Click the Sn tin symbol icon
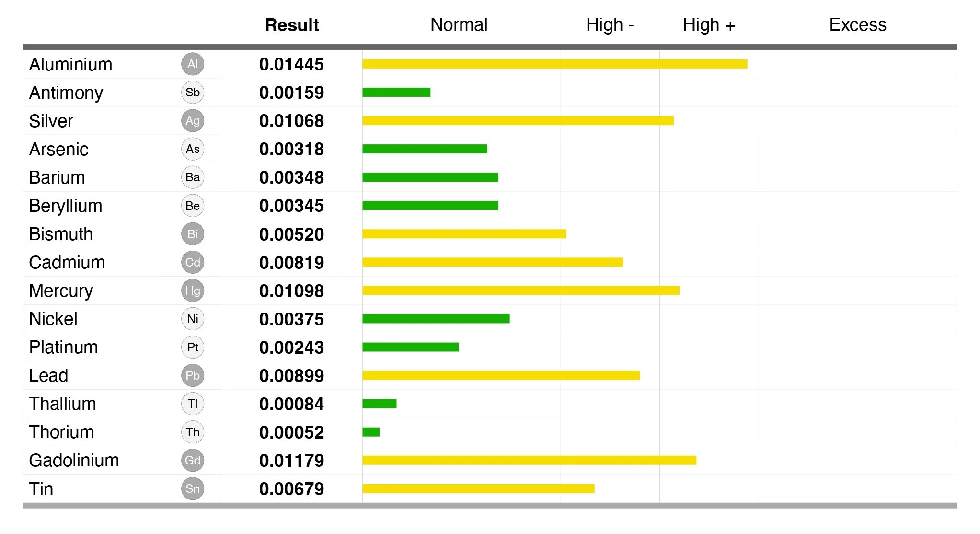Screen dimensions: 980x534 click(x=193, y=488)
